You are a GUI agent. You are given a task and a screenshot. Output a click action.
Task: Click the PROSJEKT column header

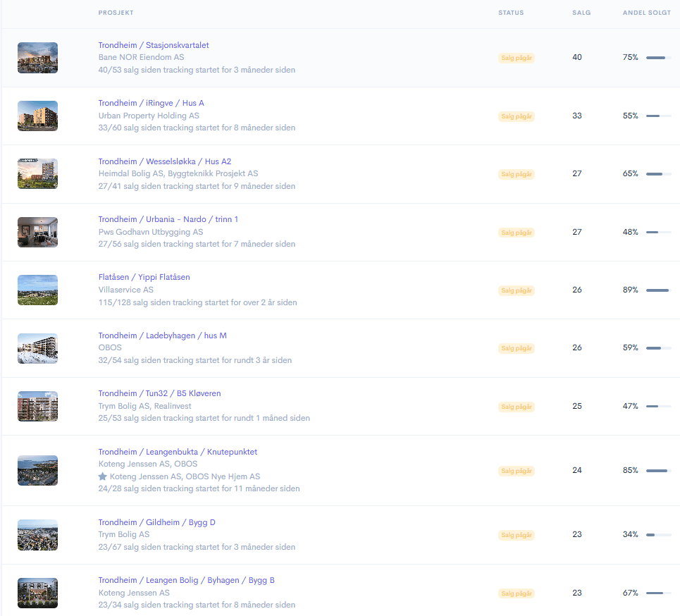(116, 13)
